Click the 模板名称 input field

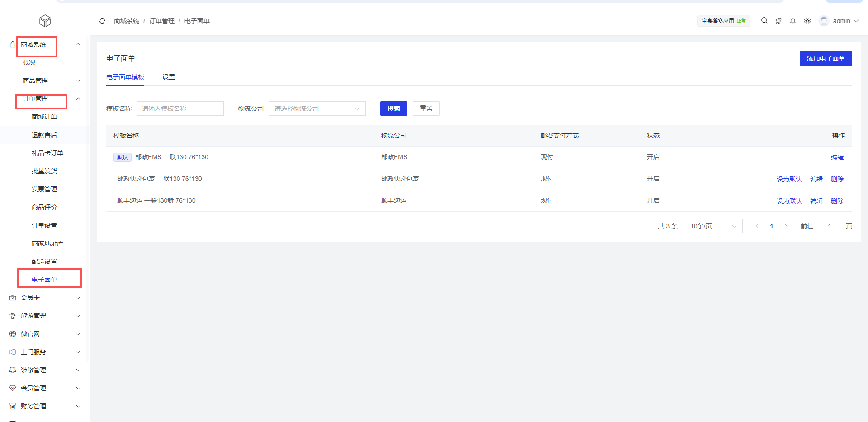tap(180, 109)
